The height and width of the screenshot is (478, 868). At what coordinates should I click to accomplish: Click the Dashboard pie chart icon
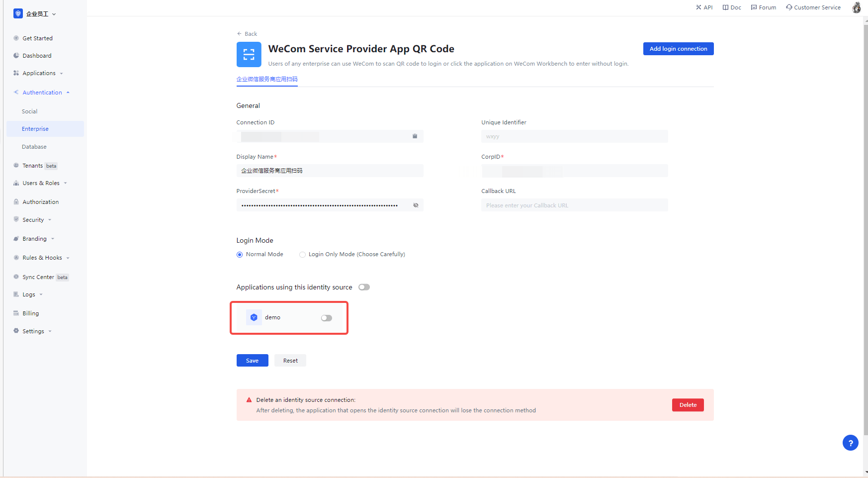click(16, 56)
